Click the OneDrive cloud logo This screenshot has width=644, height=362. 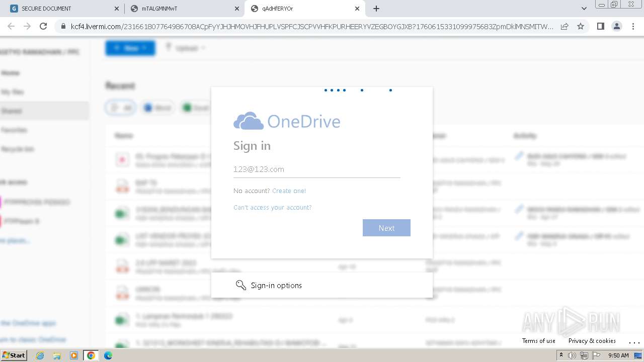click(249, 121)
